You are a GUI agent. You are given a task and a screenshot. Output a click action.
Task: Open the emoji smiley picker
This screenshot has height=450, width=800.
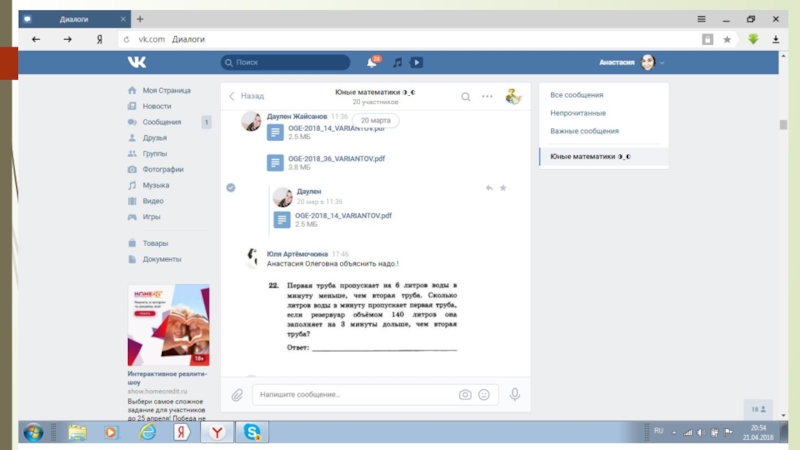484,395
